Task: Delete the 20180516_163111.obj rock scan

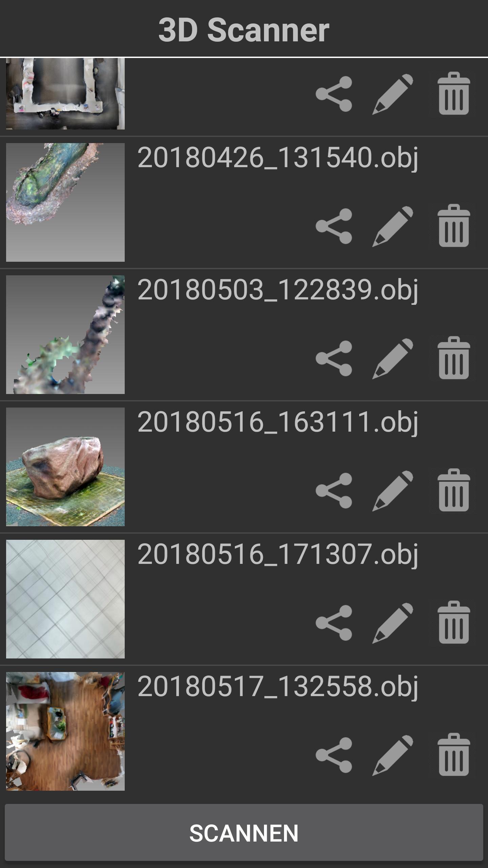Action: [454, 490]
